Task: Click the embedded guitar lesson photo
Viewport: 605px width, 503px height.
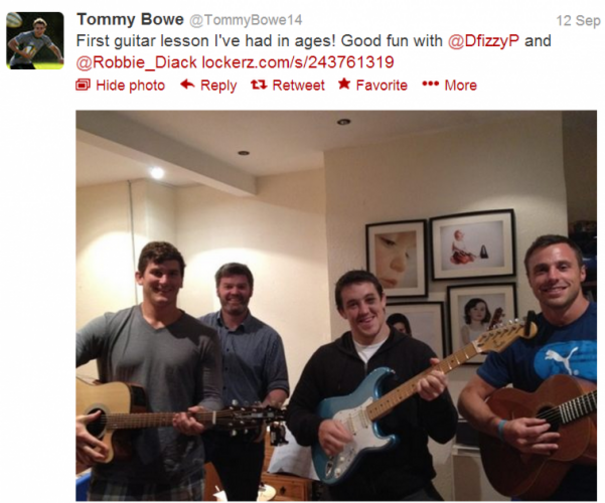Action: 336,306
